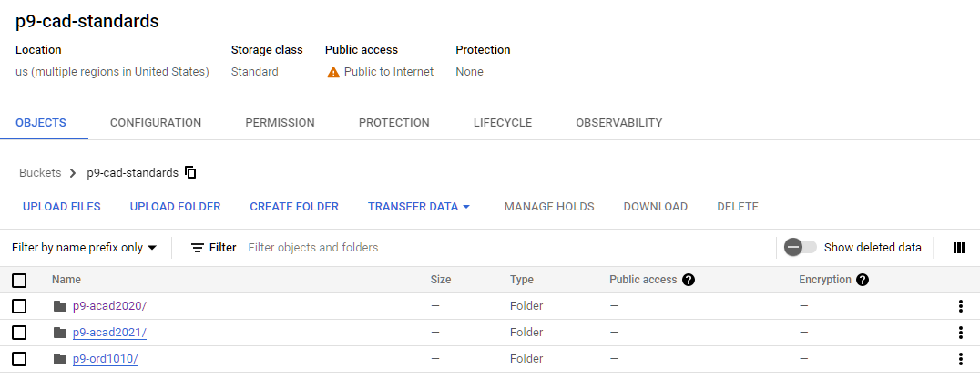This screenshot has width=980, height=390.
Task: Click the Public access help icon
Action: pyautogui.click(x=689, y=280)
